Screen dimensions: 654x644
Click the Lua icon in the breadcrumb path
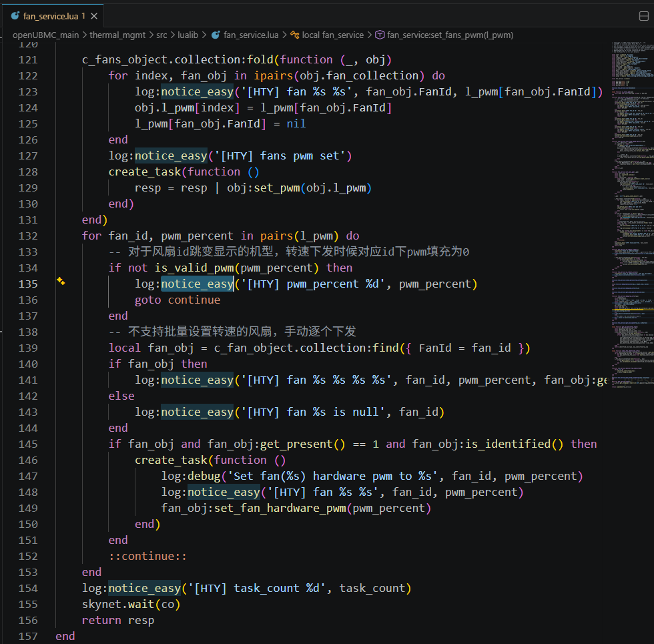(216, 35)
